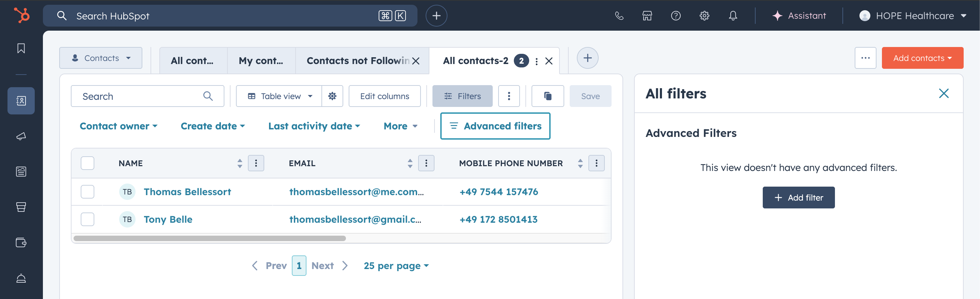The height and width of the screenshot is (299, 980).
Task: Expand the Contacts object dropdown
Action: tap(101, 58)
